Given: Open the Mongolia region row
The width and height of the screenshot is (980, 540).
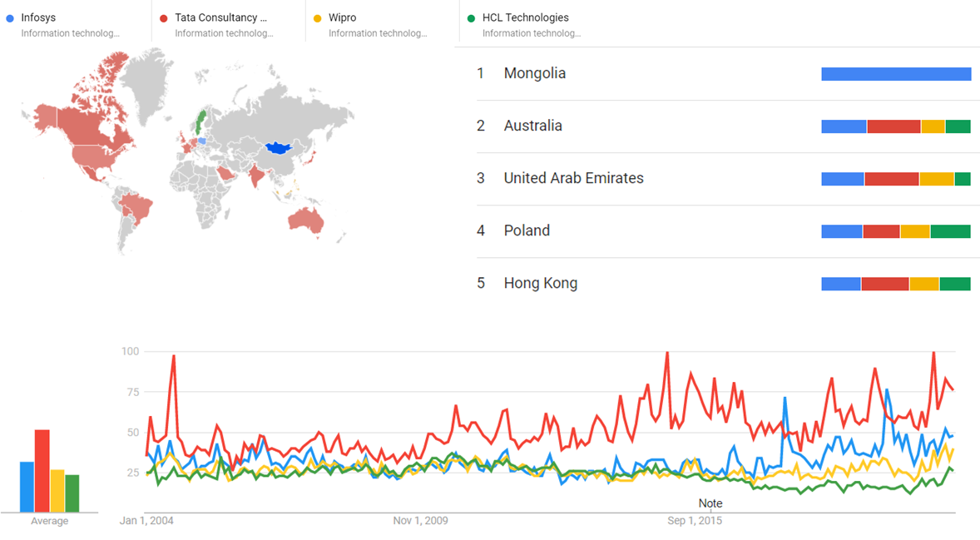Looking at the screenshot, I should 725,74.
